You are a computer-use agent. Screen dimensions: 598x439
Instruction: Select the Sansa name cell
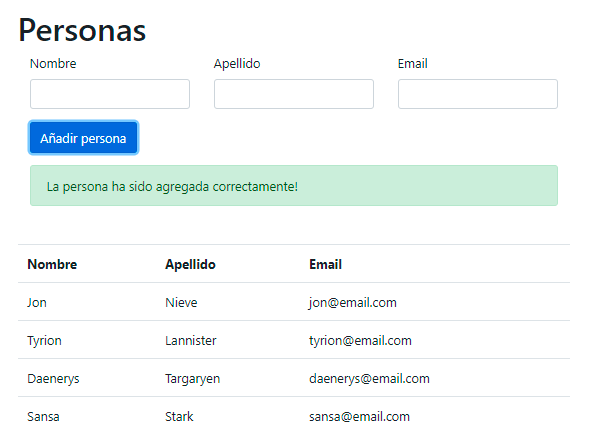43,416
